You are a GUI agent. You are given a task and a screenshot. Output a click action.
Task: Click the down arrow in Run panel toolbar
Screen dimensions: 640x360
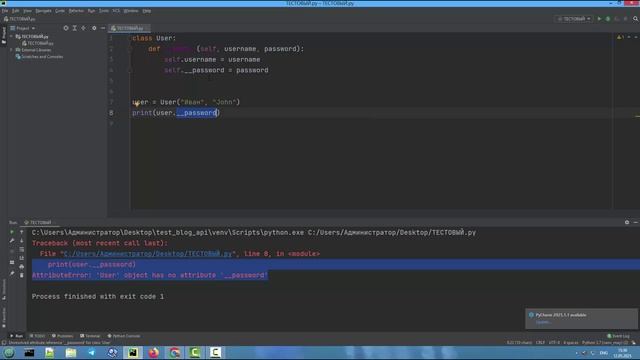(x=22, y=241)
